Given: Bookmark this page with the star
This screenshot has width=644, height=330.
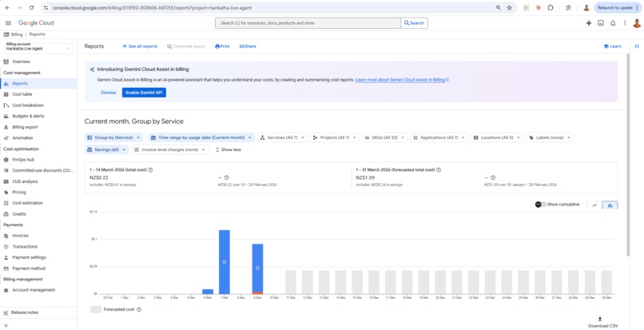Looking at the screenshot, I should click(x=509, y=7).
